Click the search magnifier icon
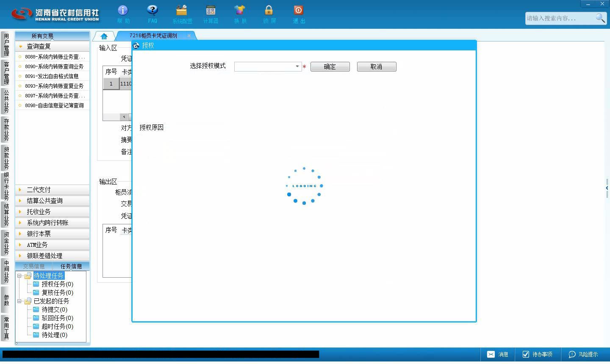 coord(600,18)
